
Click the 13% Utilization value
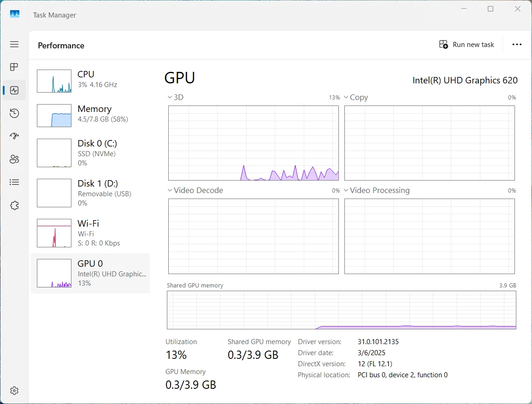tap(176, 355)
